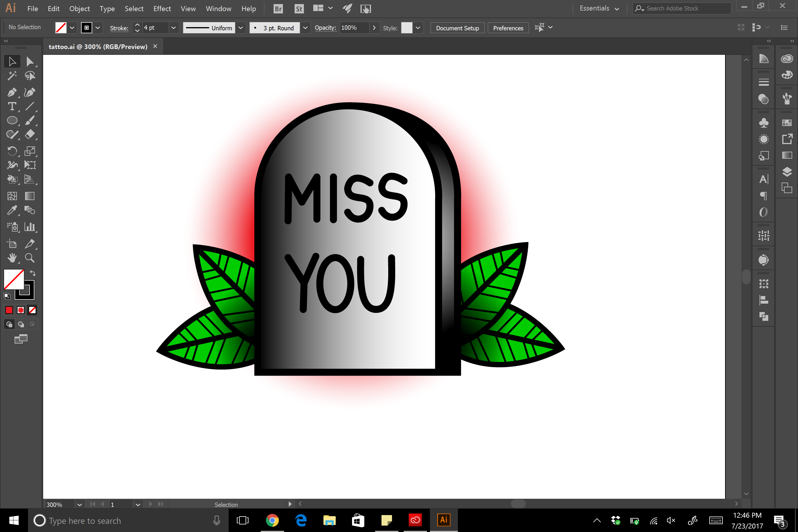The image size is (798, 532).
Task: Select the Warp tool
Action: (12, 165)
